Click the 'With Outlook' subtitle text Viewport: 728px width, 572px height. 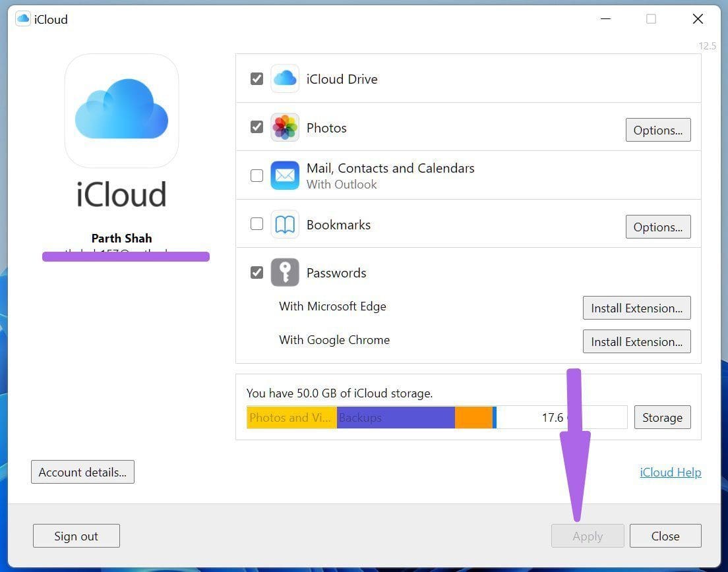[x=342, y=185]
